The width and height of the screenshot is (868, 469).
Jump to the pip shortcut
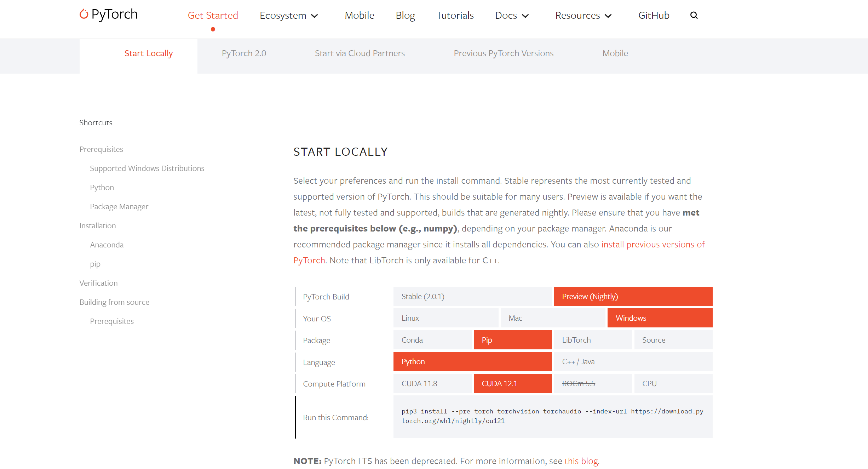pyautogui.click(x=95, y=264)
